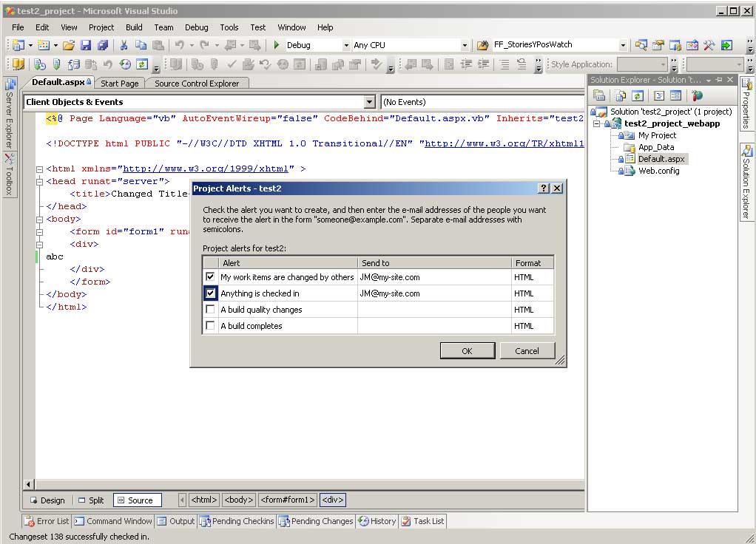Open the Task List panel tab
This screenshot has height=544, width=756.
(423, 521)
